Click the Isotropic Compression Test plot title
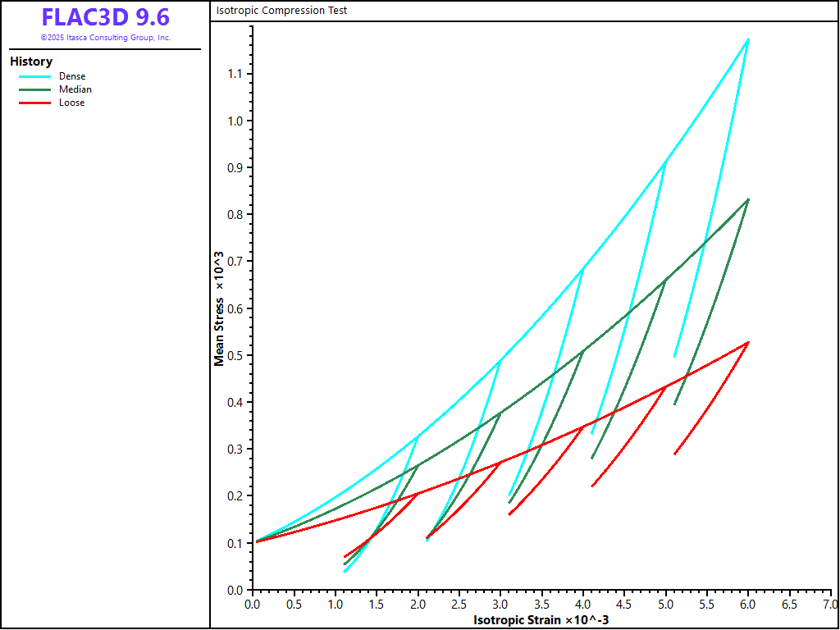 (x=281, y=11)
